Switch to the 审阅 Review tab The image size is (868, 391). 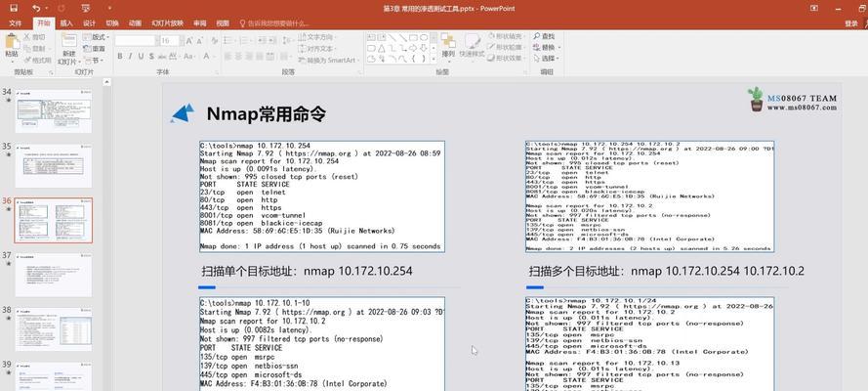(x=200, y=23)
